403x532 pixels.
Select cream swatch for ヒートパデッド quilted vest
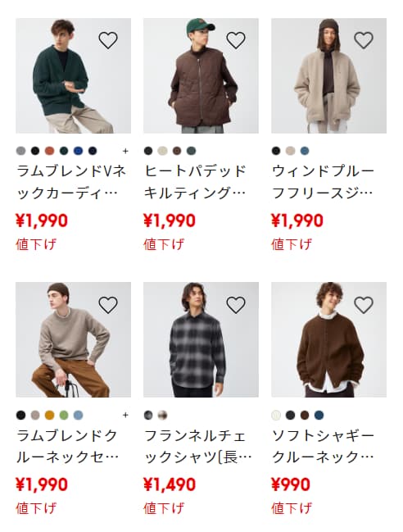163,151
